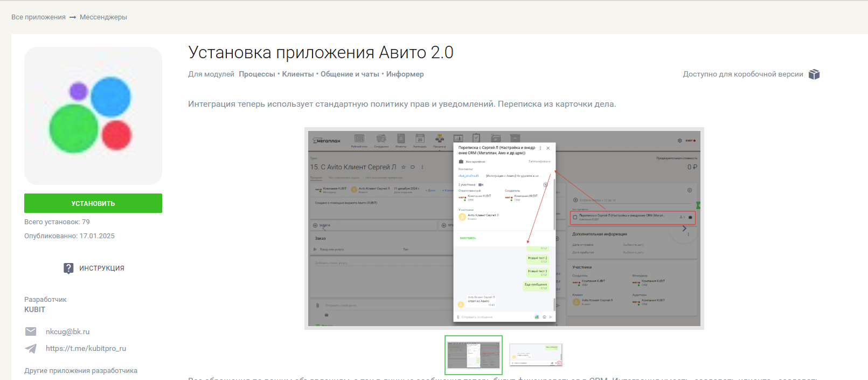
Task: Click the Telegram paper plane icon
Action: click(x=31, y=349)
